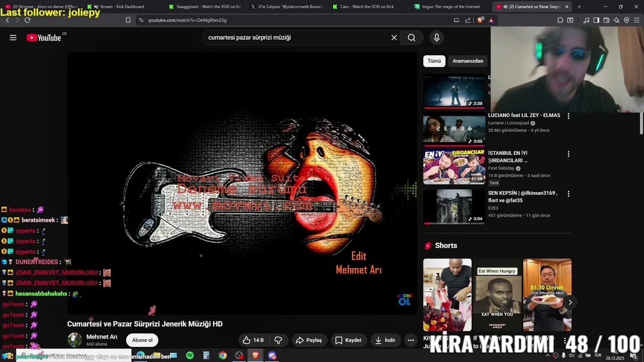Image resolution: width=644 pixels, height=362 pixels.
Task: Open the Brave Wallet icon
Action: pyautogui.click(x=606, y=20)
